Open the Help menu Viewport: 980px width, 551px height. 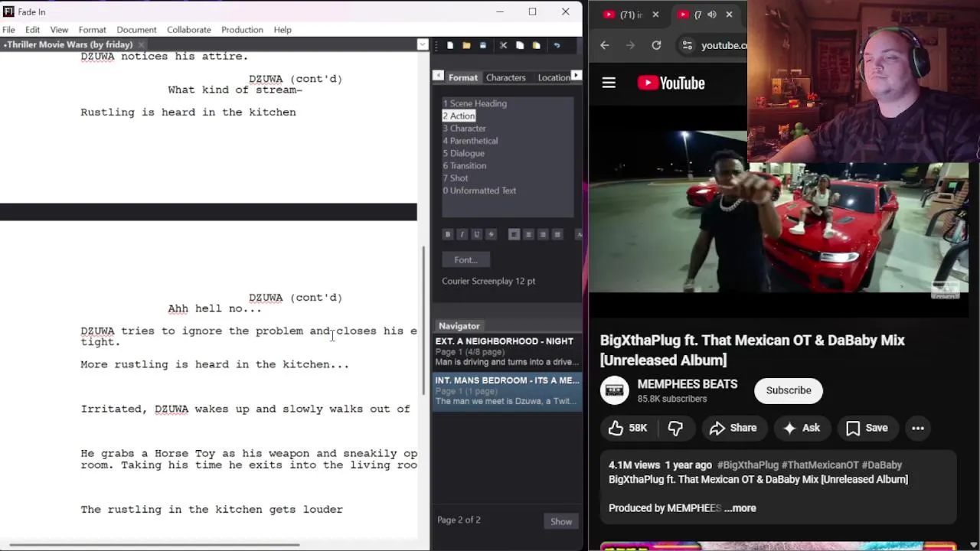tap(283, 30)
